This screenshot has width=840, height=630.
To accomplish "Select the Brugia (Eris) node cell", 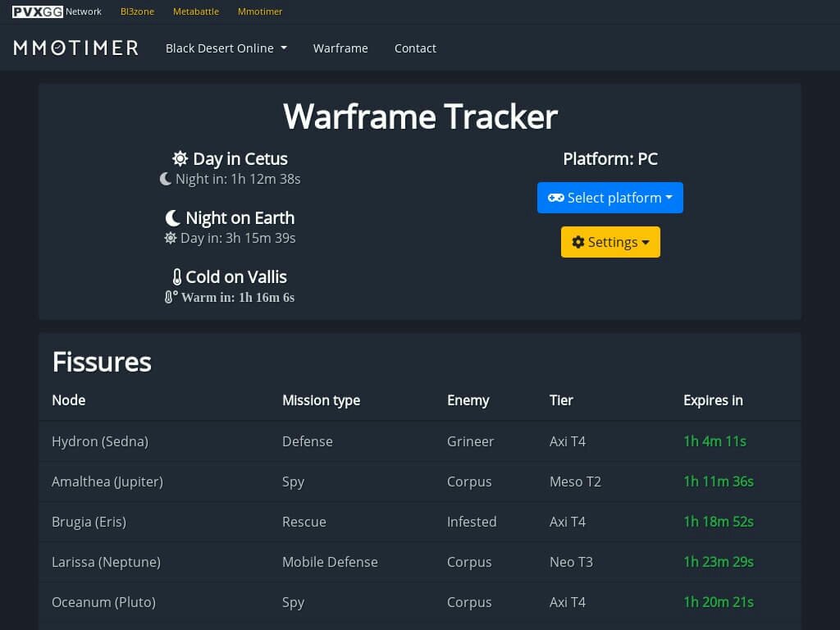I will pyautogui.click(x=89, y=522).
